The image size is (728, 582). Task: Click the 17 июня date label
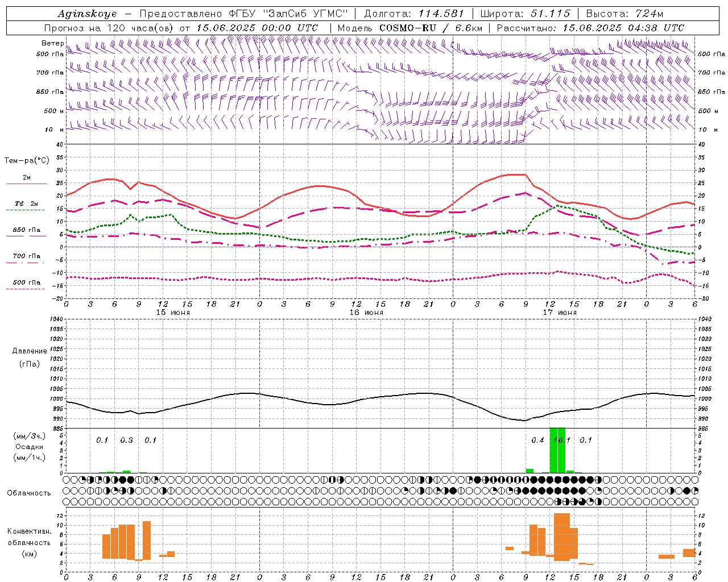pos(560,313)
